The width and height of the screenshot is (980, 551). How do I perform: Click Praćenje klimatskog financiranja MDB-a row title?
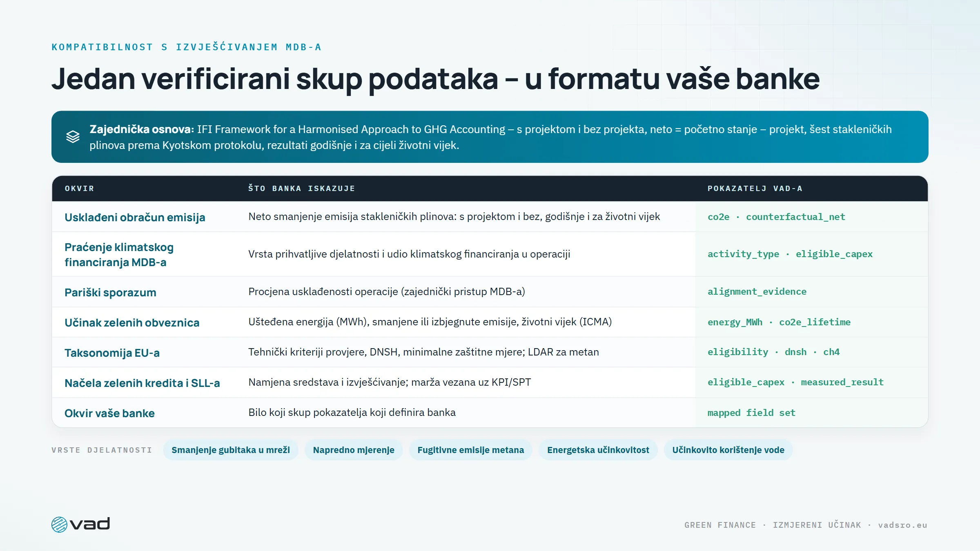pyautogui.click(x=119, y=254)
